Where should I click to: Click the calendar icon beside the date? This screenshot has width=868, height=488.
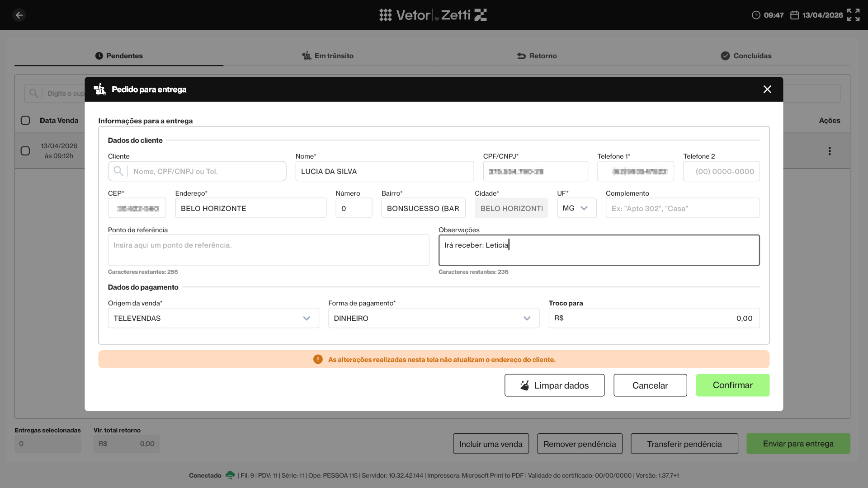click(794, 15)
